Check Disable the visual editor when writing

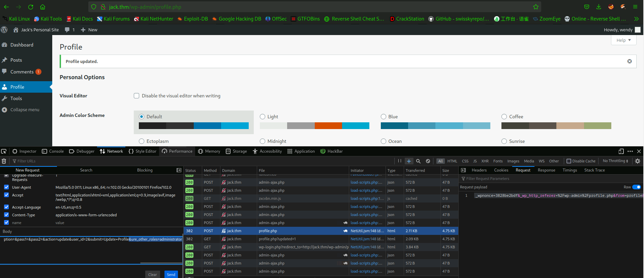[x=136, y=96]
